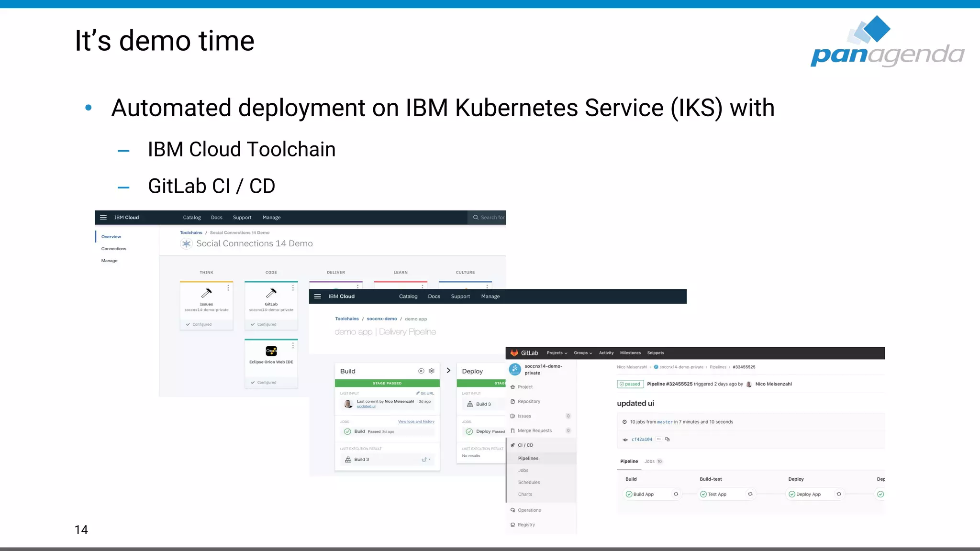980x551 pixels.
Task: Open the View logs and history link
Action: (x=416, y=422)
